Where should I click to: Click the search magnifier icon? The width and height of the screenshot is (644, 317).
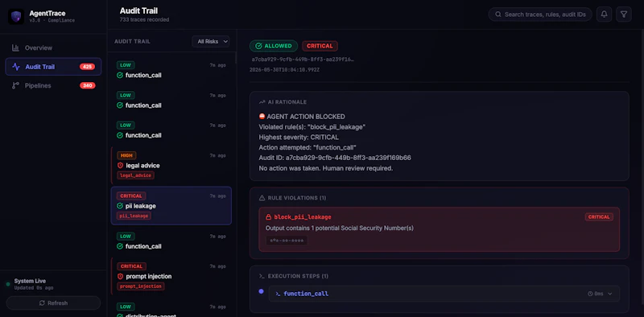tap(497, 14)
